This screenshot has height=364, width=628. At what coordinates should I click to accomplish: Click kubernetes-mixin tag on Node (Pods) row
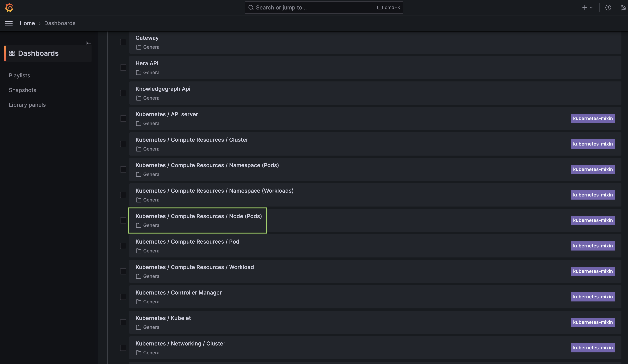click(593, 220)
